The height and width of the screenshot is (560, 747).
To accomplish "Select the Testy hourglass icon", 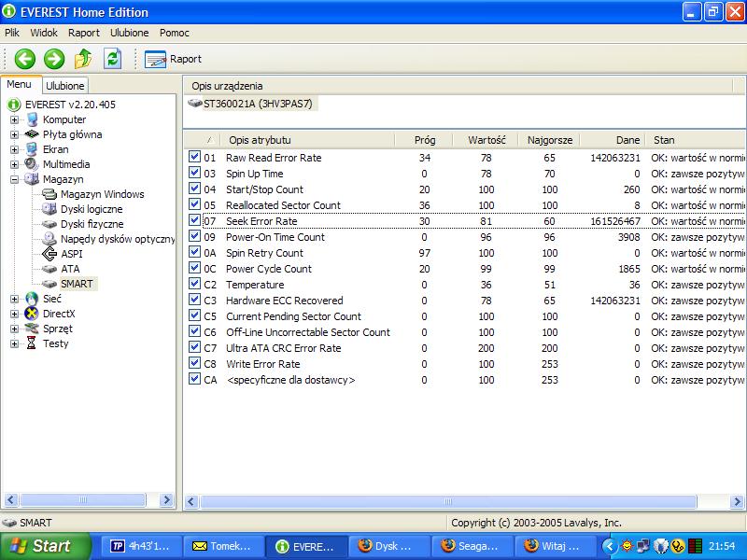I will pyautogui.click(x=32, y=343).
